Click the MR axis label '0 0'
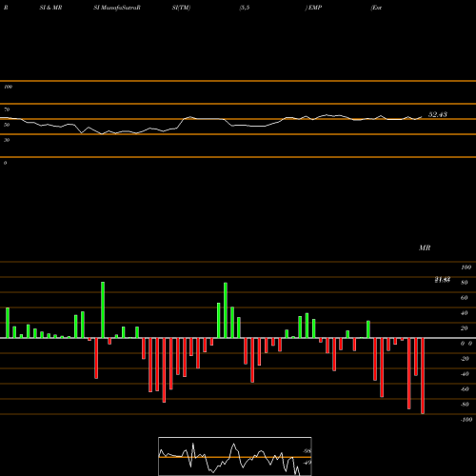476x476 pixels. [466, 344]
